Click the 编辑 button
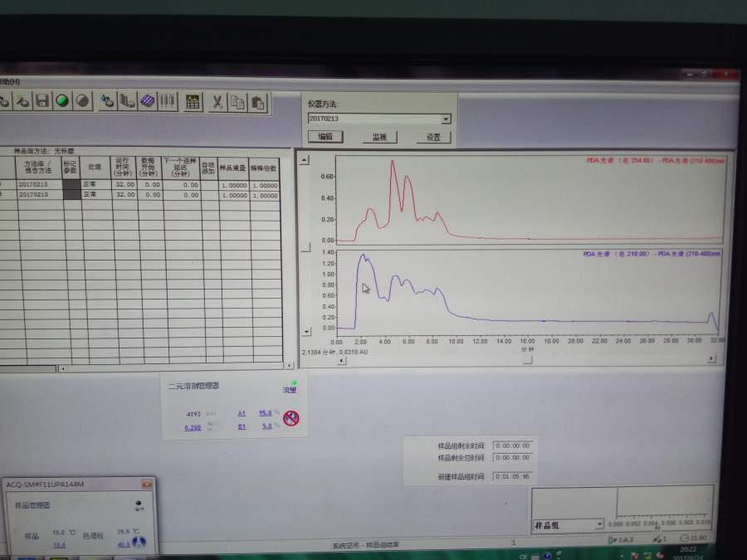The image size is (747, 560). click(325, 137)
